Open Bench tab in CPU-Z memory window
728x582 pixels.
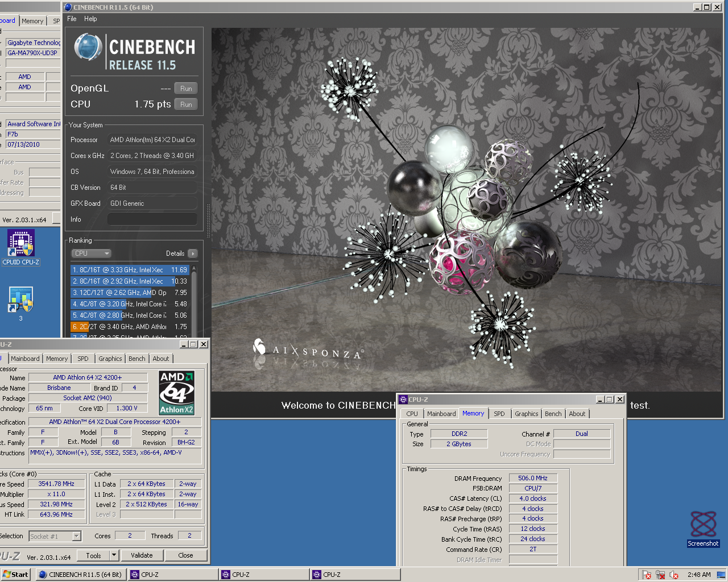coord(553,414)
